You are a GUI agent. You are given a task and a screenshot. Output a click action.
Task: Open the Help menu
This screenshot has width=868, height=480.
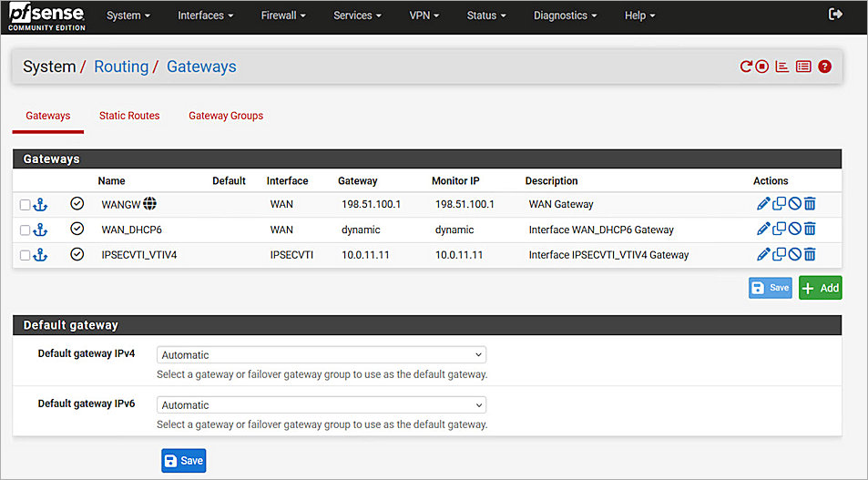(x=639, y=15)
